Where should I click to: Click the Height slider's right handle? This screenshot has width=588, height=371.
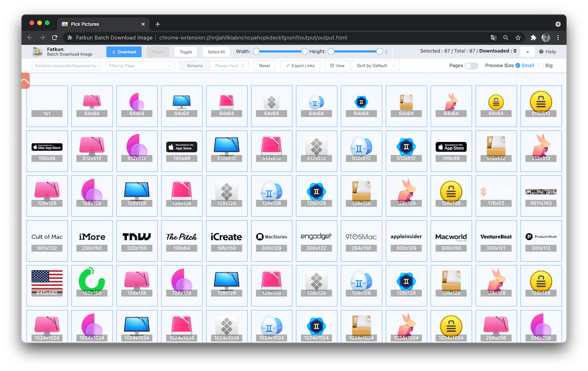click(x=380, y=51)
